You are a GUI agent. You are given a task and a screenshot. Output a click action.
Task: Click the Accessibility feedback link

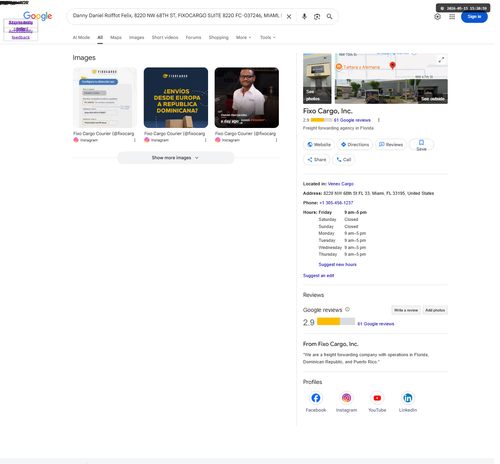point(21,34)
